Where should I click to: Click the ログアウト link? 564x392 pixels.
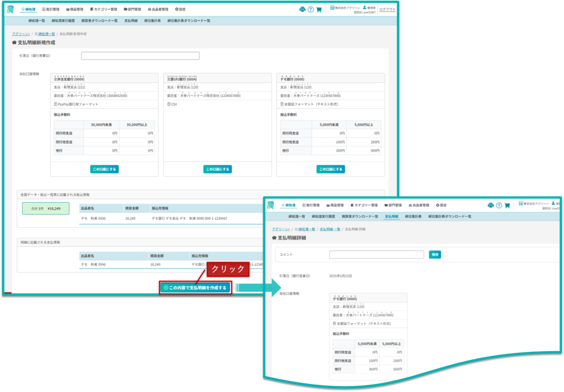387,9
